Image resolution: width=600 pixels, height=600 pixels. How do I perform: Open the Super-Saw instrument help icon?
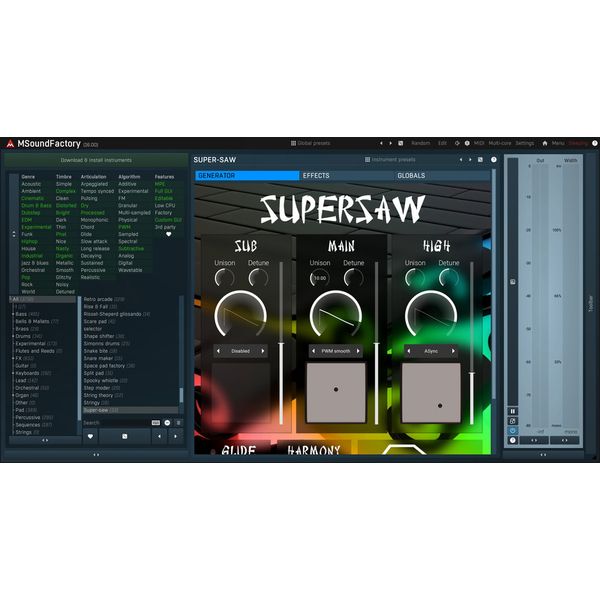coord(494,160)
